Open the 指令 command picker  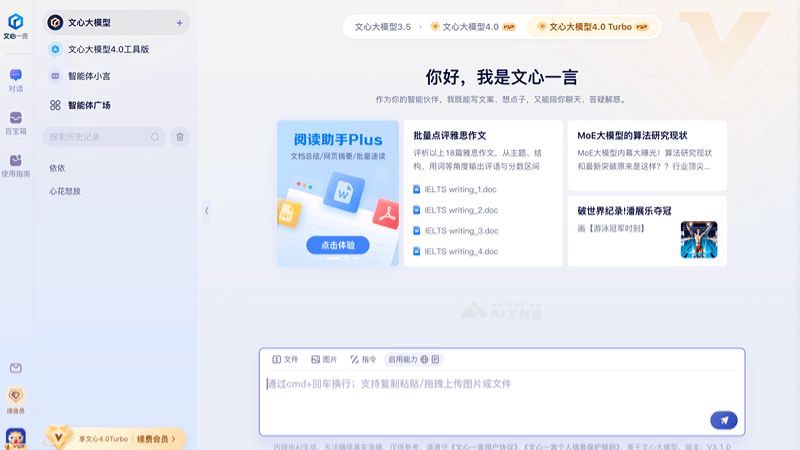click(x=363, y=359)
